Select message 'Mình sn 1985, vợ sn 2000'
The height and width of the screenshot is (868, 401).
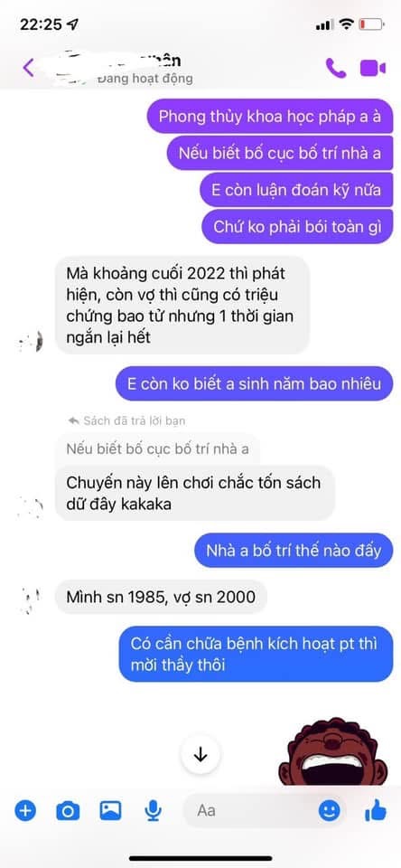[x=161, y=598]
